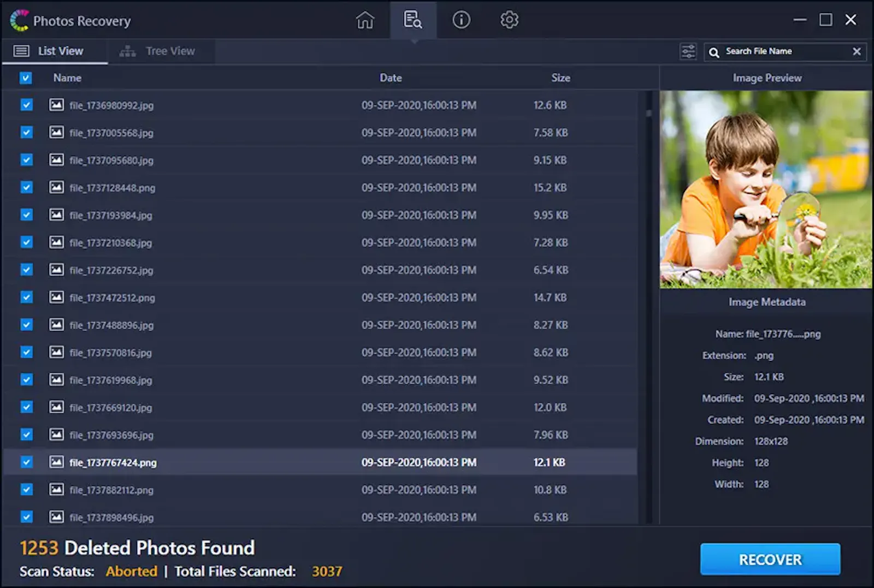
Task: Uncheck file_1737005568.jpg checkbox
Action: (x=26, y=132)
